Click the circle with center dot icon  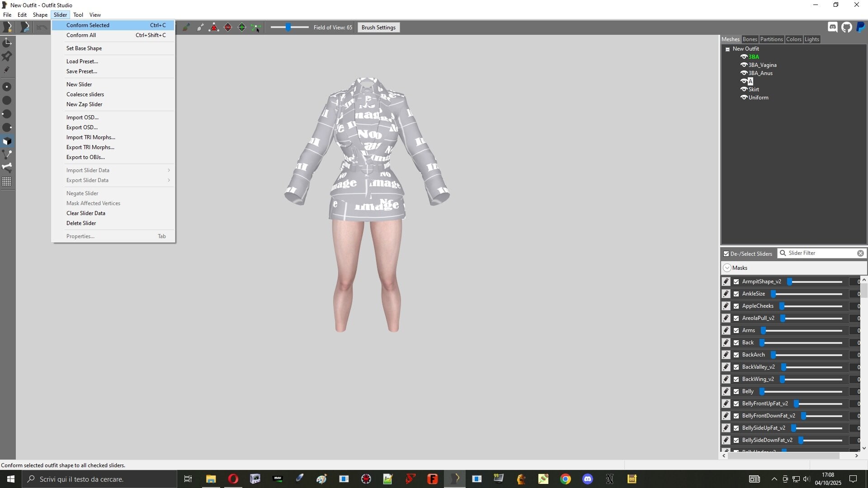(x=7, y=87)
